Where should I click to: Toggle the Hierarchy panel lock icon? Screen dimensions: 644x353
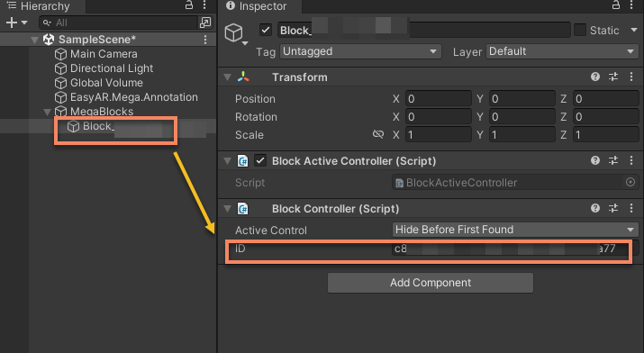(x=189, y=5)
